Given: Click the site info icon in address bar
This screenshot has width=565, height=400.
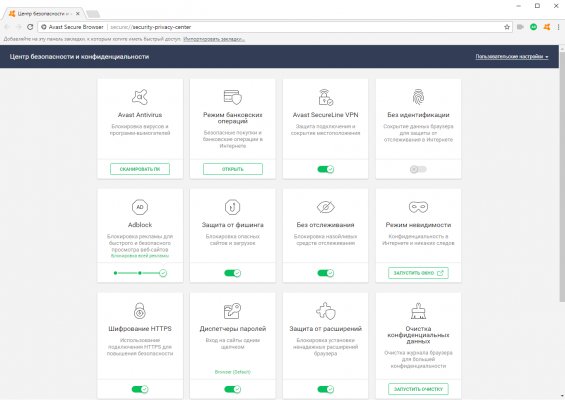Looking at the screenshot, I should [x=44, y=27].
